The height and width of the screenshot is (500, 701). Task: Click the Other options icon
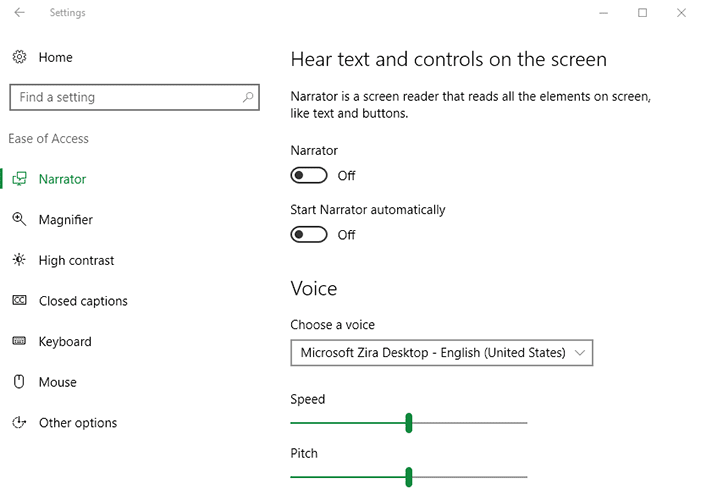19,422
